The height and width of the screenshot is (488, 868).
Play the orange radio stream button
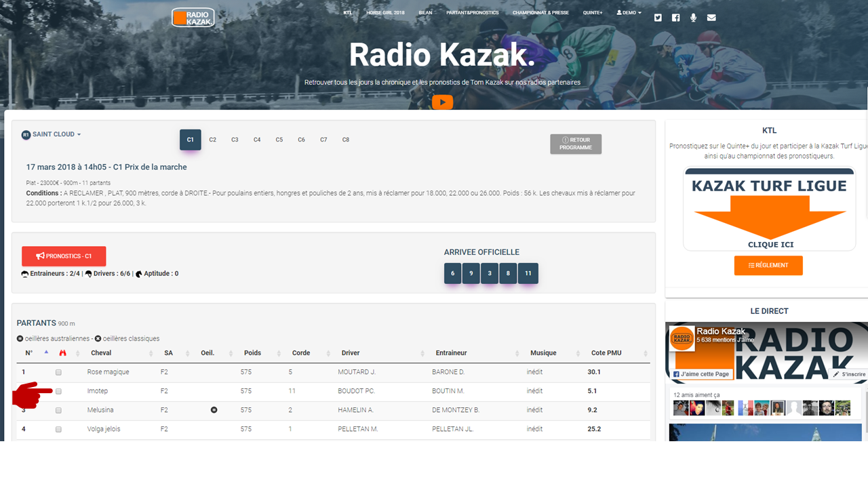(442, 102)
